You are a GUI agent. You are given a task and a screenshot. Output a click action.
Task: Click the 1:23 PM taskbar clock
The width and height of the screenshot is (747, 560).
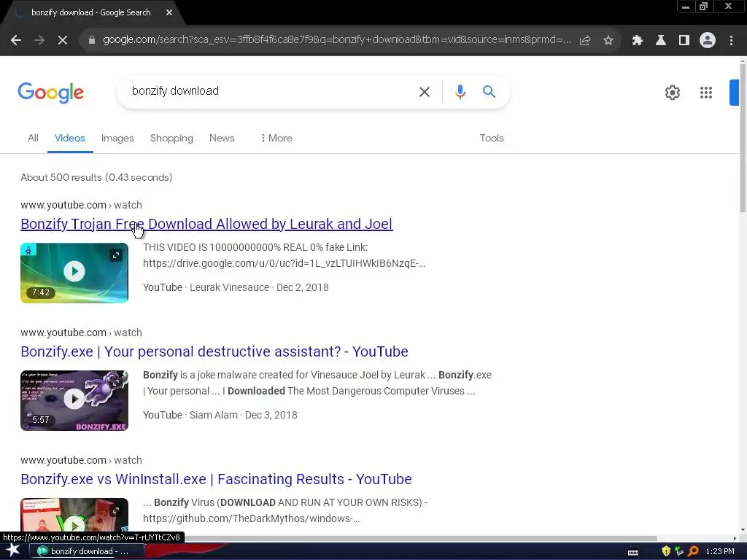click(720, 551)
